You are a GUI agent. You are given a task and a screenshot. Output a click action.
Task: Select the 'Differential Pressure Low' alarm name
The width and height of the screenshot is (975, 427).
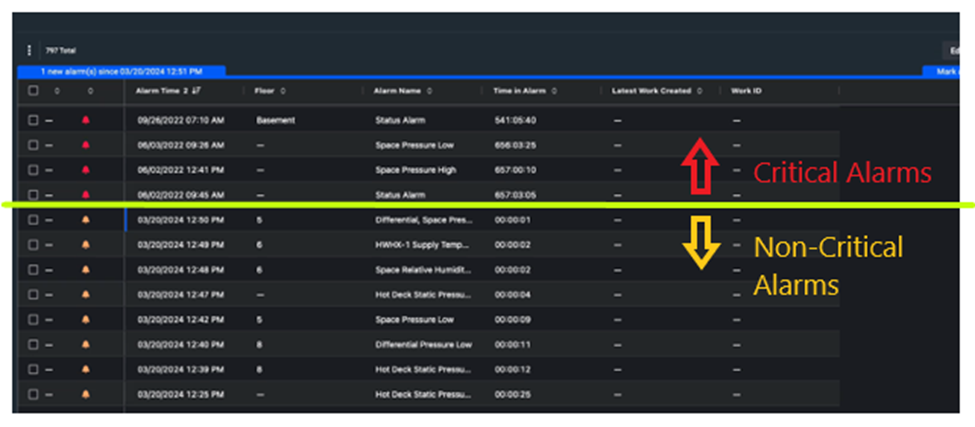423,344
